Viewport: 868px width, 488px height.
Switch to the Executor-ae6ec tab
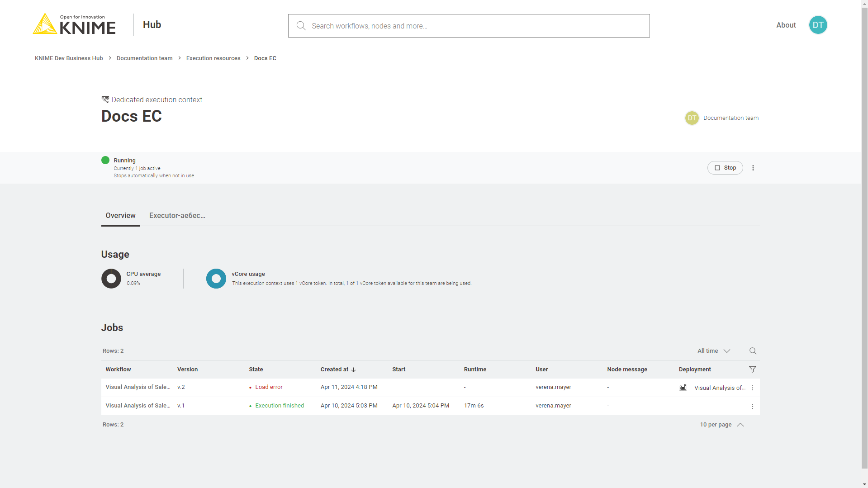point(177,216)
